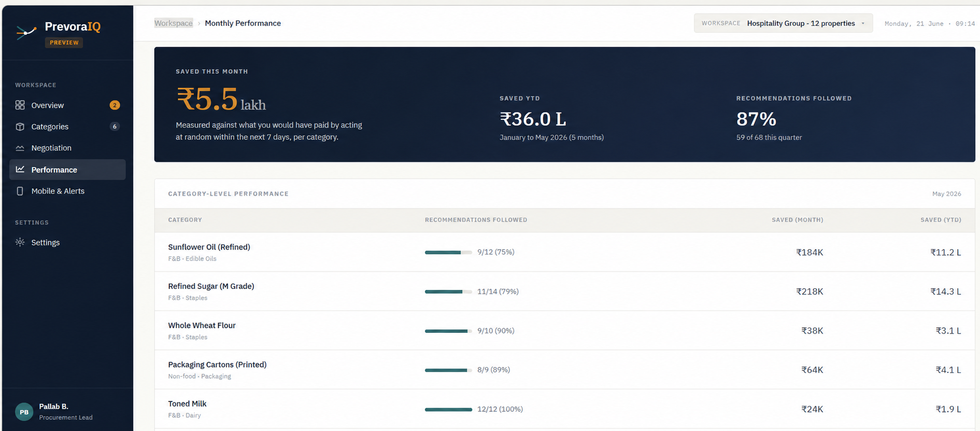Select Packaging Cartons (Printed) row

click(564, 370)
